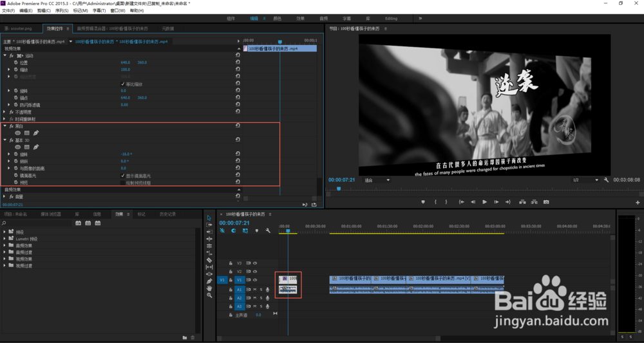Toggle V1 track output eye
This screenshot has height=343, width=644.
[x=255, y=280]
